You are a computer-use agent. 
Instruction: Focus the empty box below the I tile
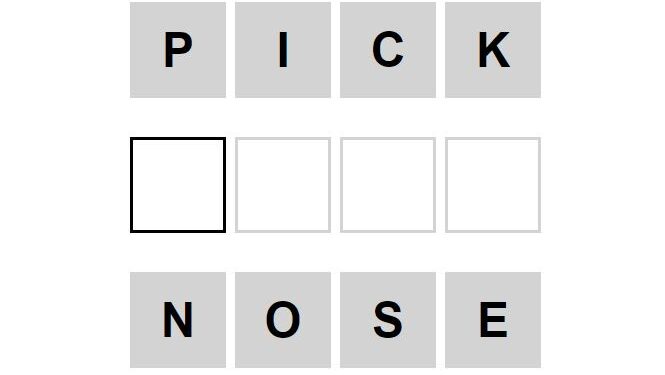tap(283, 185)
